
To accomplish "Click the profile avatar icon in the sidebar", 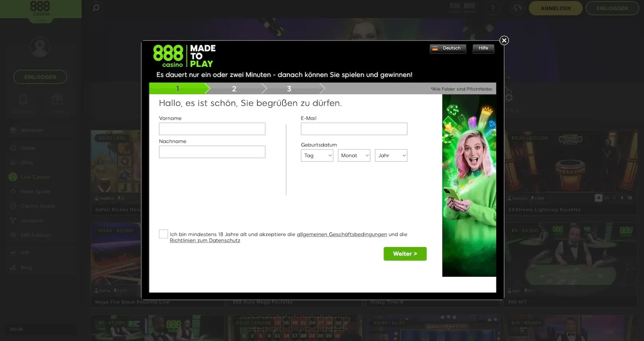I will pyautogui.click(x=40, y=47).
